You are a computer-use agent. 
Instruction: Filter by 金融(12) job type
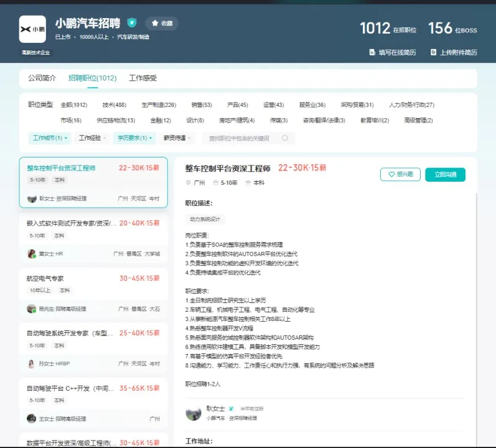[161, 120]
